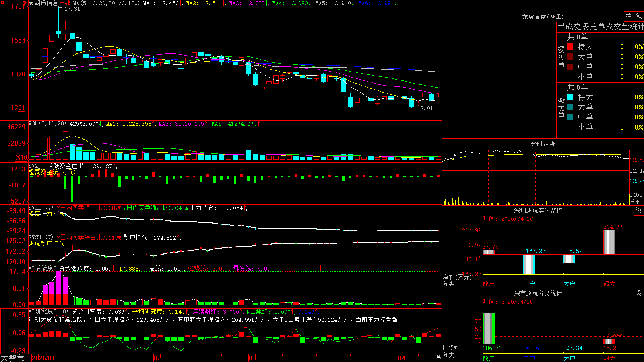Click the 大户 bar showing -75.52

569,259
